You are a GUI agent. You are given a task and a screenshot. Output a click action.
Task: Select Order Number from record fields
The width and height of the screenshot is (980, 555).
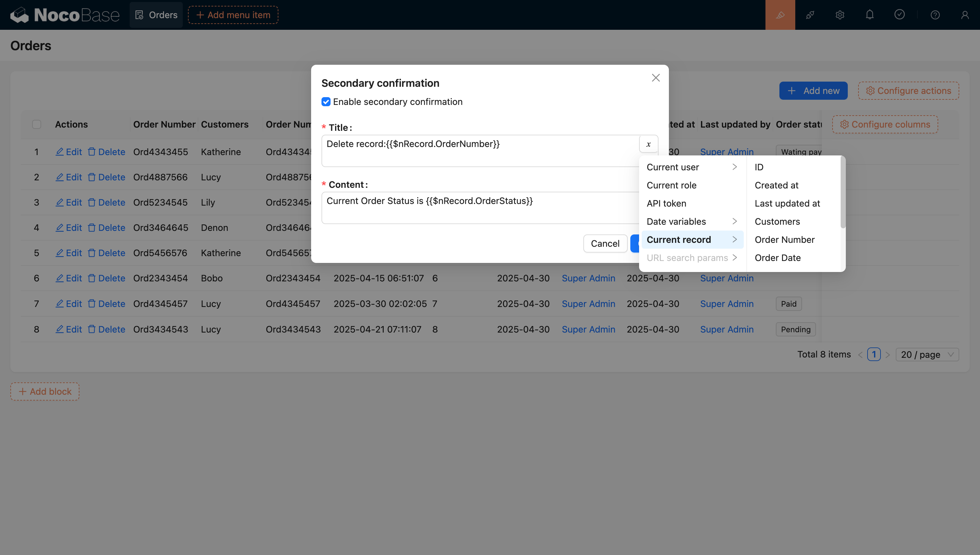click(784, 239)
